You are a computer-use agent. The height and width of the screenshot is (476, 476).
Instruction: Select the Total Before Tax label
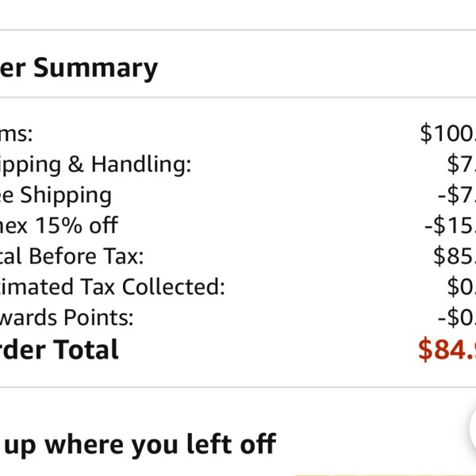tap(71, 256)
